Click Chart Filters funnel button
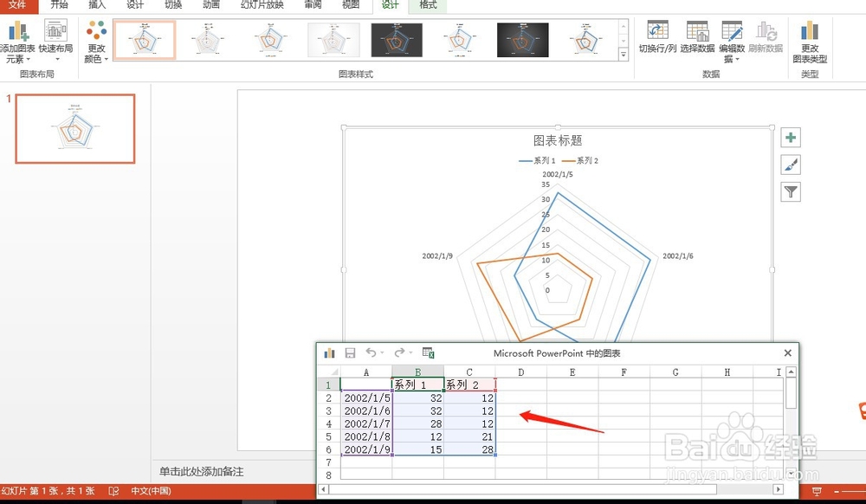The image size is (866, 504). pos(791,191)
